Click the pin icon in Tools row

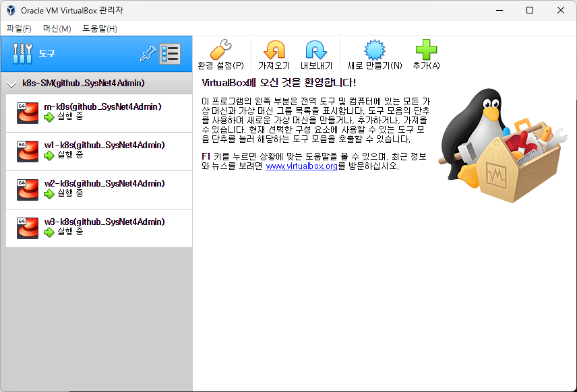[x=148, y=55]
